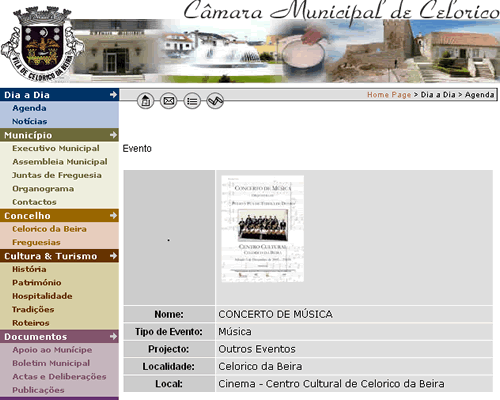
Task: Open the Publicações menu entry
Action: (x=38, y=390)
